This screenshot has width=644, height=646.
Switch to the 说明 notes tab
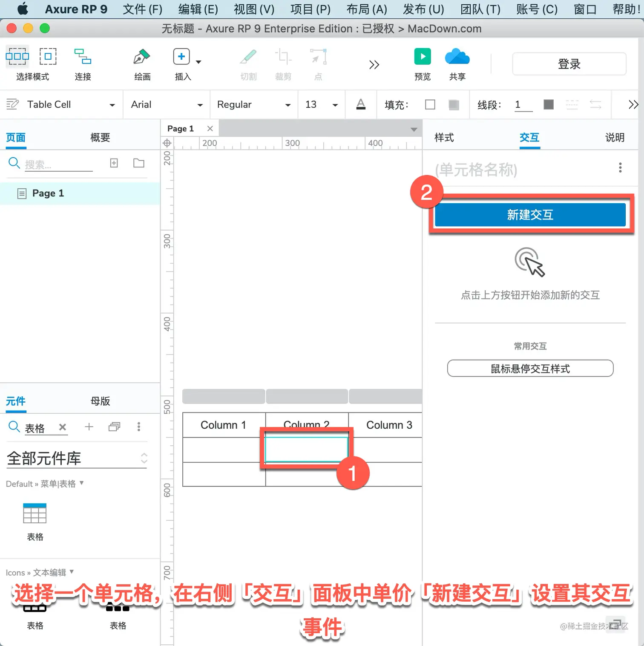[615, 138]
